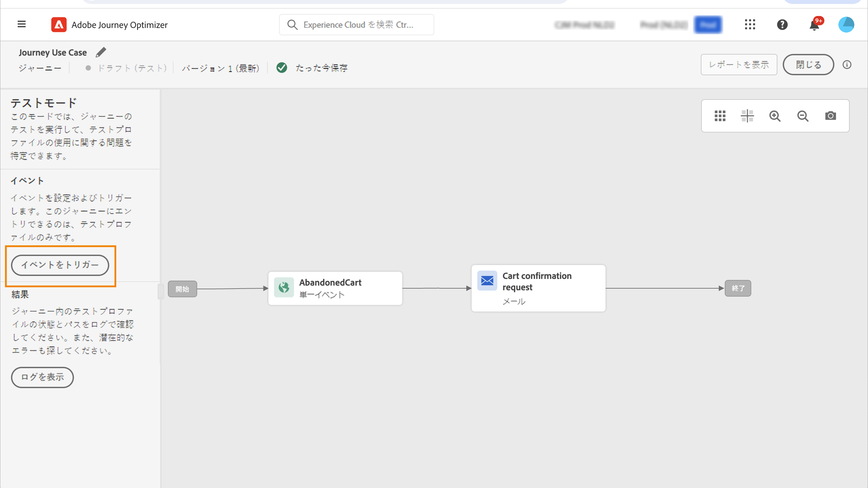Click the journey info icon beside 閉じる

pyautogui.click(x=847, y=65)
